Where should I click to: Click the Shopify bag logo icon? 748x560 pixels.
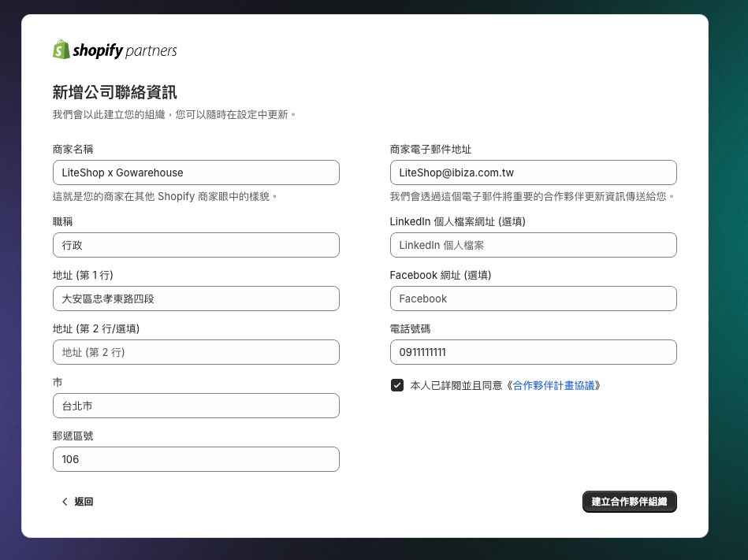point(61,50)
